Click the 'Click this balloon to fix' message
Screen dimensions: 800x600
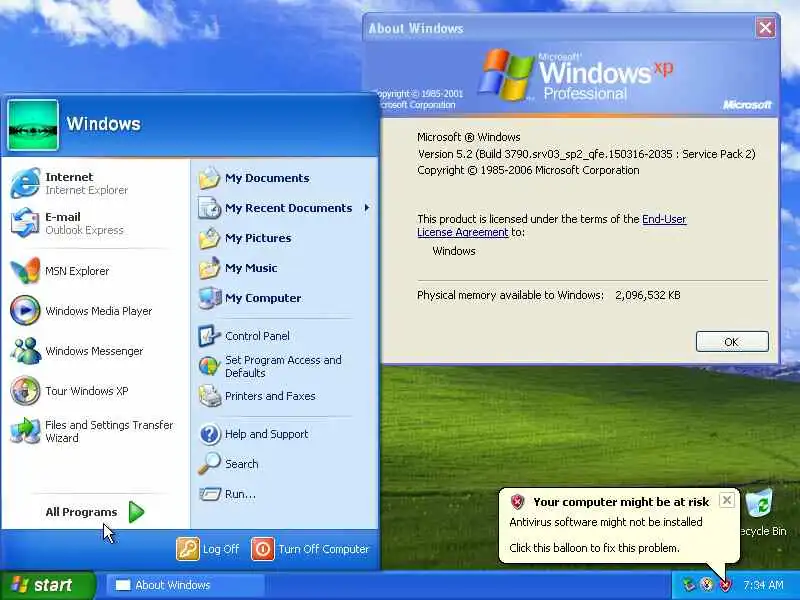tap(594, 548)
